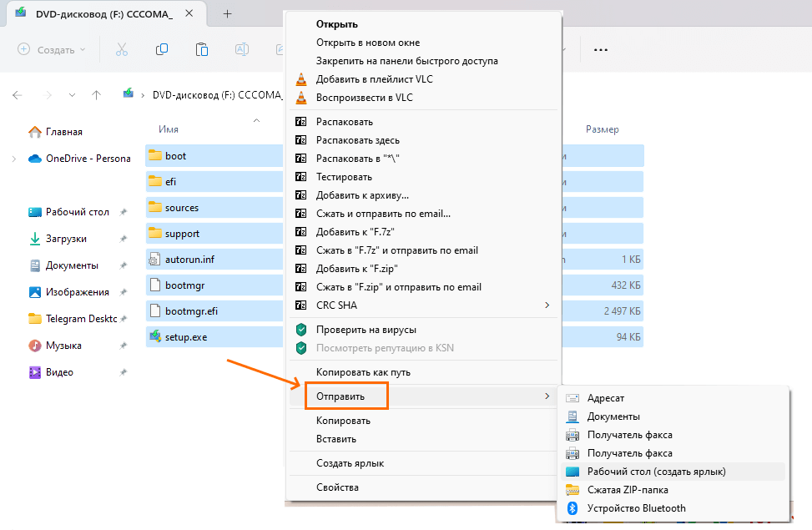
Task: Click the pin icon next to Музыка
Action: tap(124, 346)
